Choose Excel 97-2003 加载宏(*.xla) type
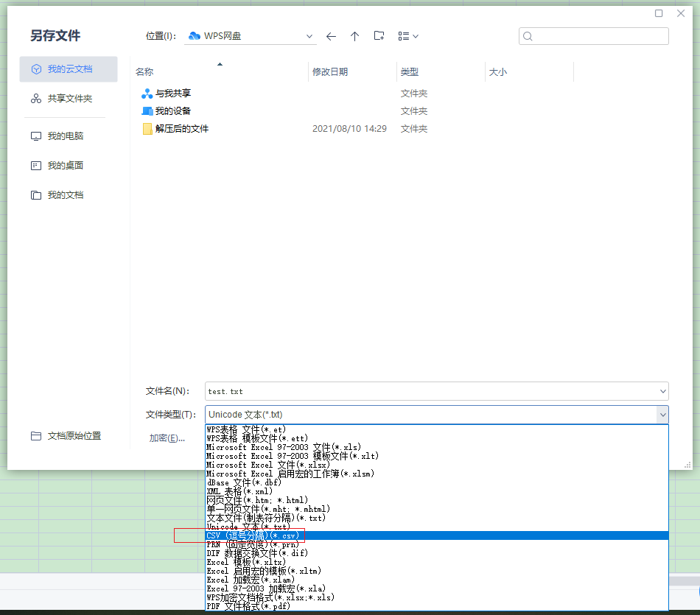 click(x=437, y=588)
